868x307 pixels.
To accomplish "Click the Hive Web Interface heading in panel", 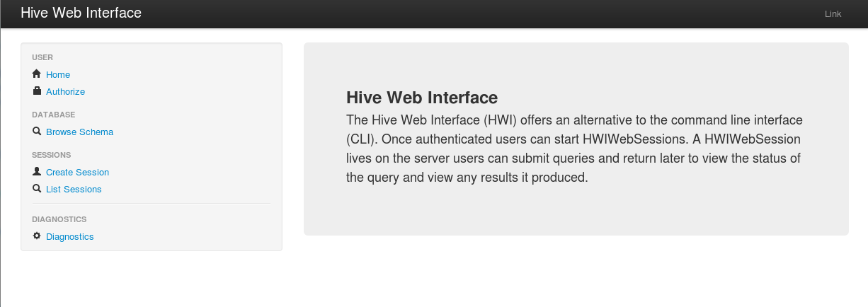I will tap(422, 97).
